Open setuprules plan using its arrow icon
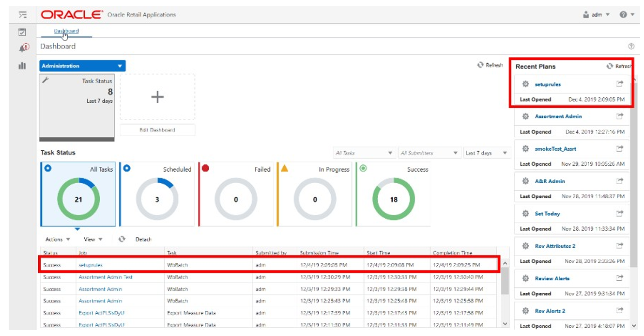 pos(619,84)
